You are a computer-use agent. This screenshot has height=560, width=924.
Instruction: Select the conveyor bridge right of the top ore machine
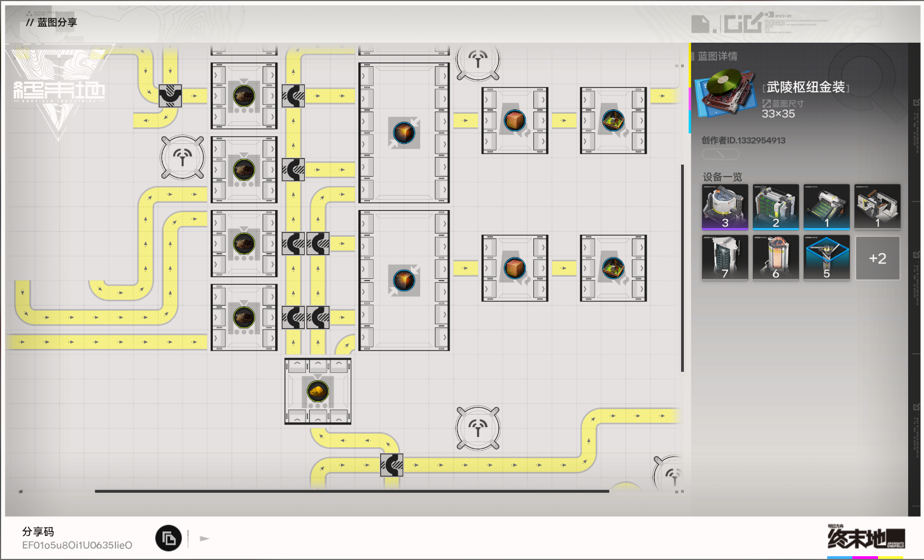pyautogui.click(x=293, y=96)
